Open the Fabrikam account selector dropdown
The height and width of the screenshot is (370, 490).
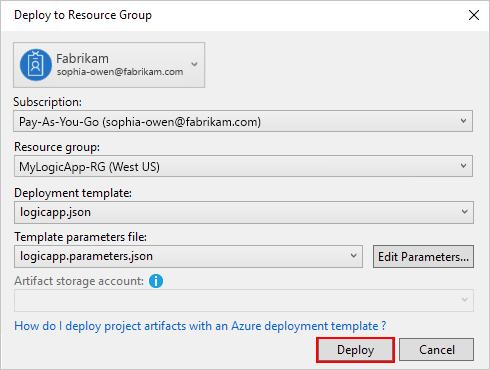(x=109, y=65)
